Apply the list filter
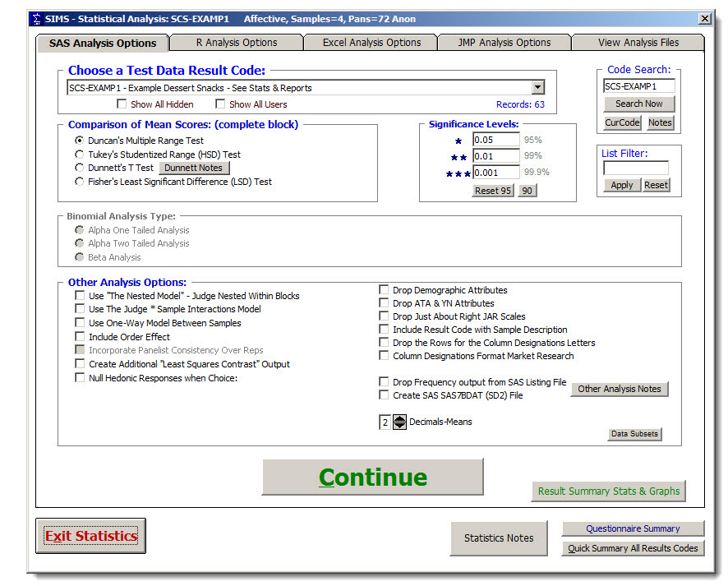This screenshot has width=728, height=586. (622, 185)
